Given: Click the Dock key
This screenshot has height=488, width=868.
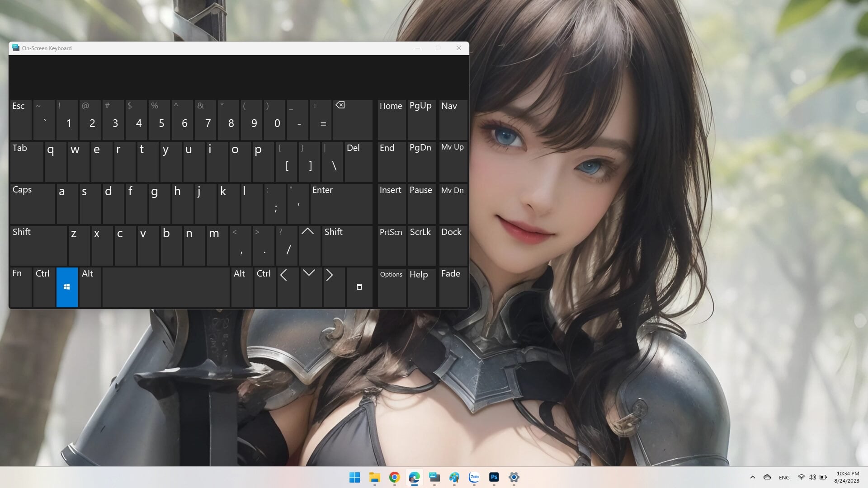Looking at the screenshot, I should tap(453, 246).
